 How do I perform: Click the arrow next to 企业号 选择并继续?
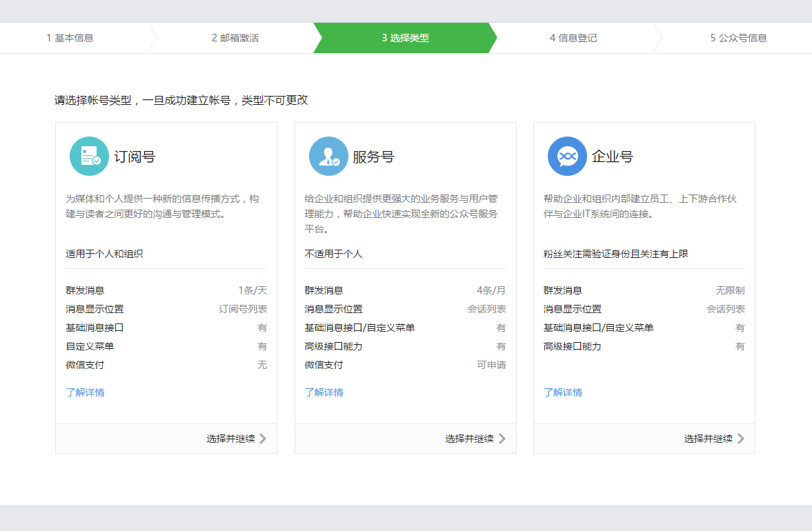pyautogui.click(x=740, y=439)
